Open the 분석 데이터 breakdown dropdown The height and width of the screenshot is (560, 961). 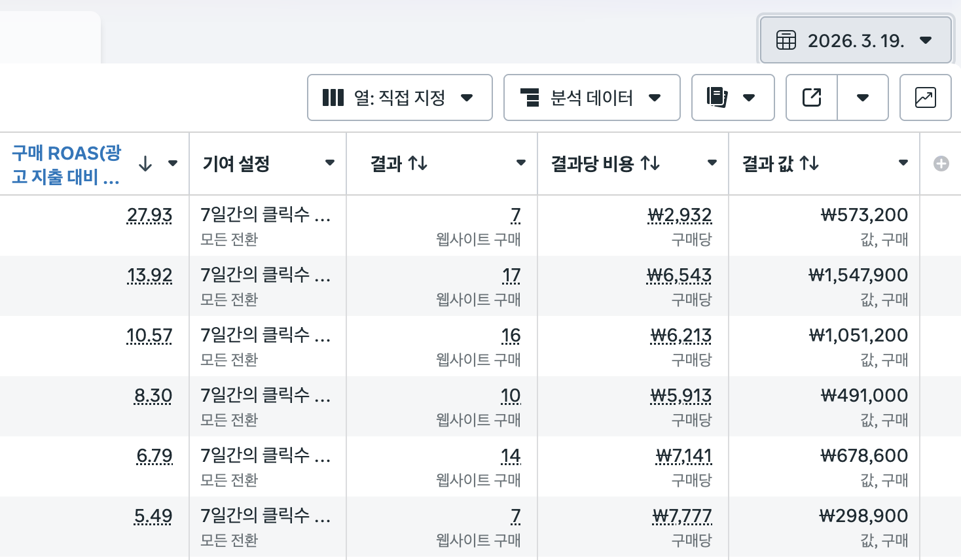[591, 97]
